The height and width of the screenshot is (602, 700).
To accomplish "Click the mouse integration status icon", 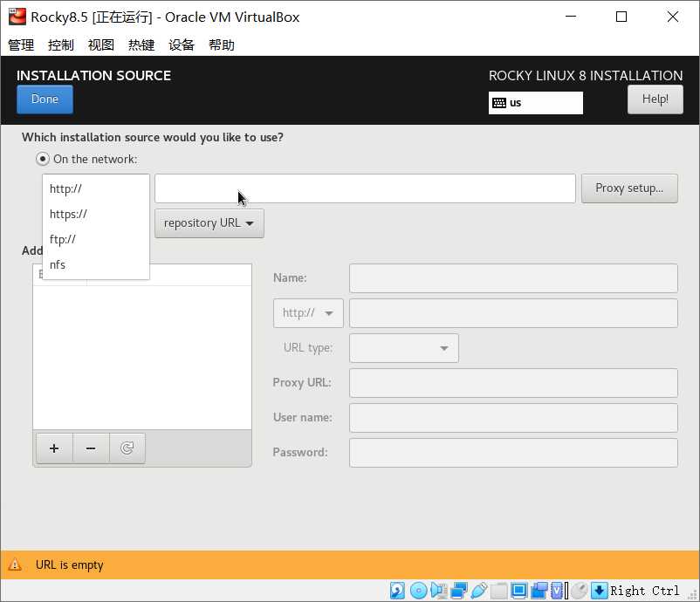I will [579, 591].
